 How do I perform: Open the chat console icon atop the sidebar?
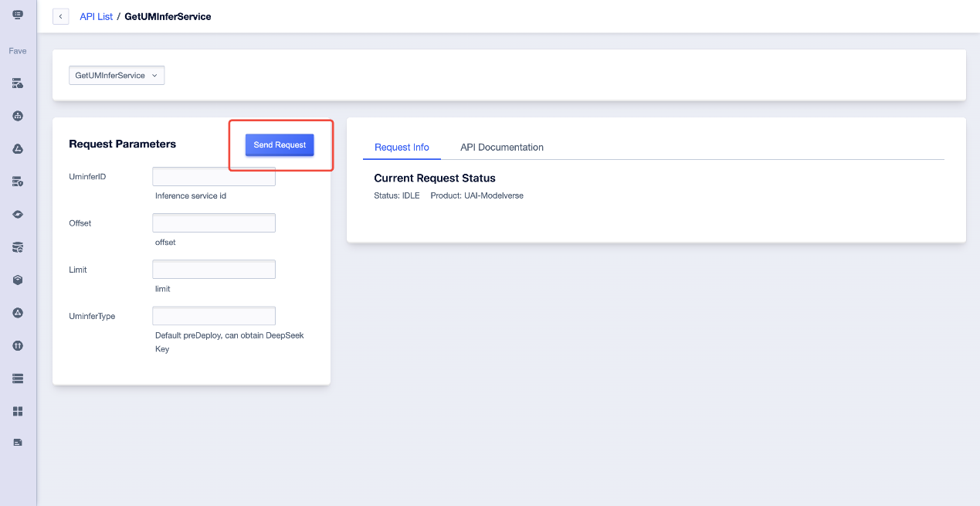point(17,13)
